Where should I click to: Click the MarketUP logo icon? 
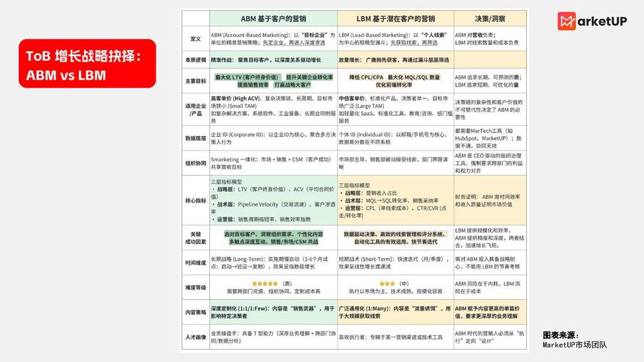pos(566,21)
